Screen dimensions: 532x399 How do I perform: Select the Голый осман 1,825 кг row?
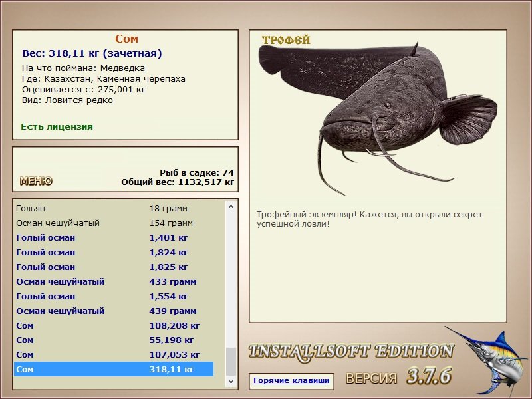114,267
